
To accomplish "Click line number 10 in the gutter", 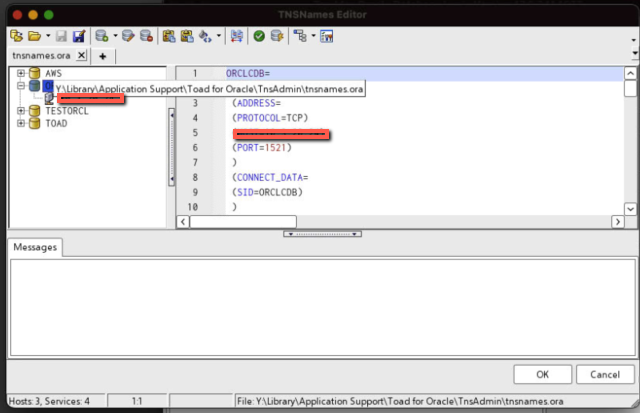I will [193, 207].
